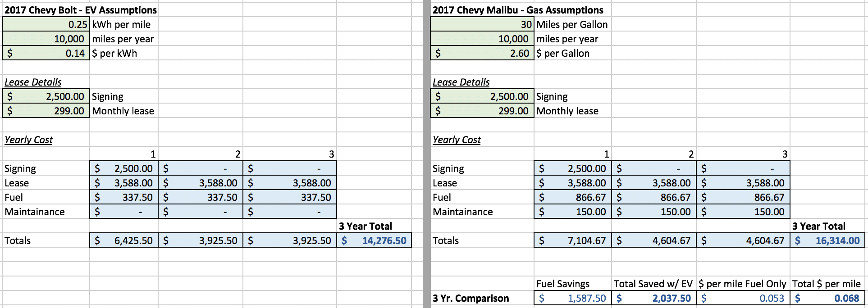Select the 30 Miles per Gallon value cell

[482, 24]
